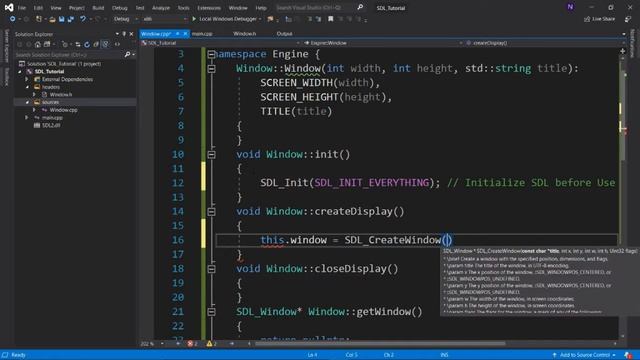The height and width of the screenshot is (360, 640).
Task: Click Solution Explorer Switch Views icon
Action: tap(47, 44)
